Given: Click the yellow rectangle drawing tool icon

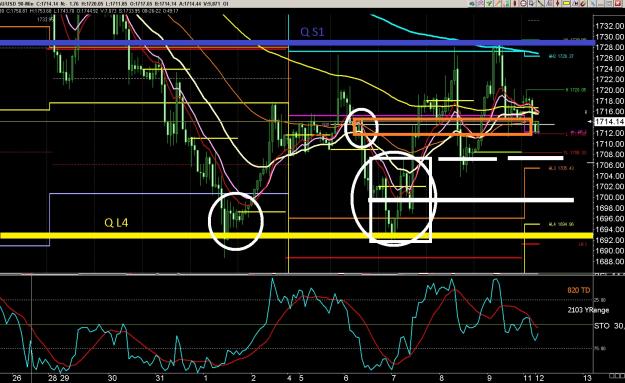Looking at the screenshot, I should (x=566, y=3).
